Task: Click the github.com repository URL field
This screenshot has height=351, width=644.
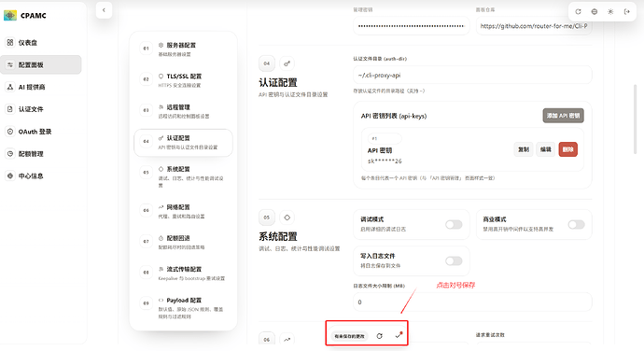Action: (x=534, y=26)
